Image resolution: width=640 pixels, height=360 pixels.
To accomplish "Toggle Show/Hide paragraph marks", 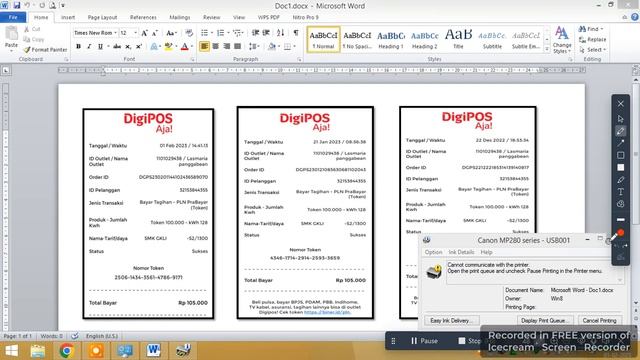I will coord(296,33).
